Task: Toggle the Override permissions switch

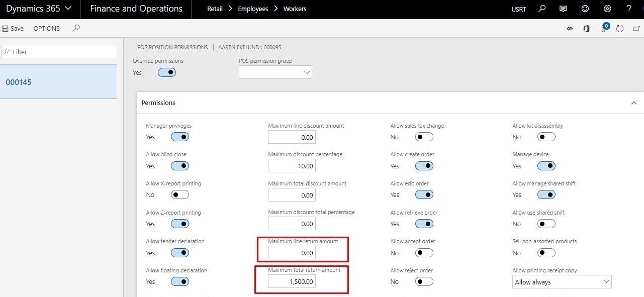Action: point(167,72)
